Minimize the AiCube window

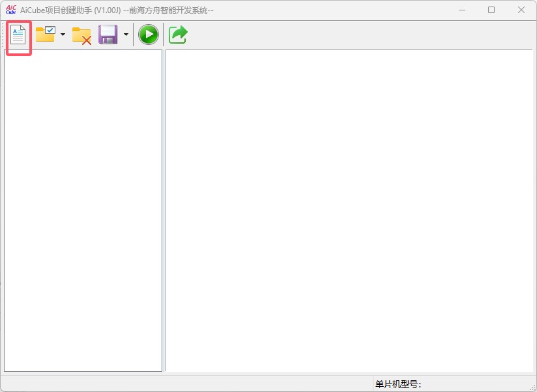pos(462,10)
